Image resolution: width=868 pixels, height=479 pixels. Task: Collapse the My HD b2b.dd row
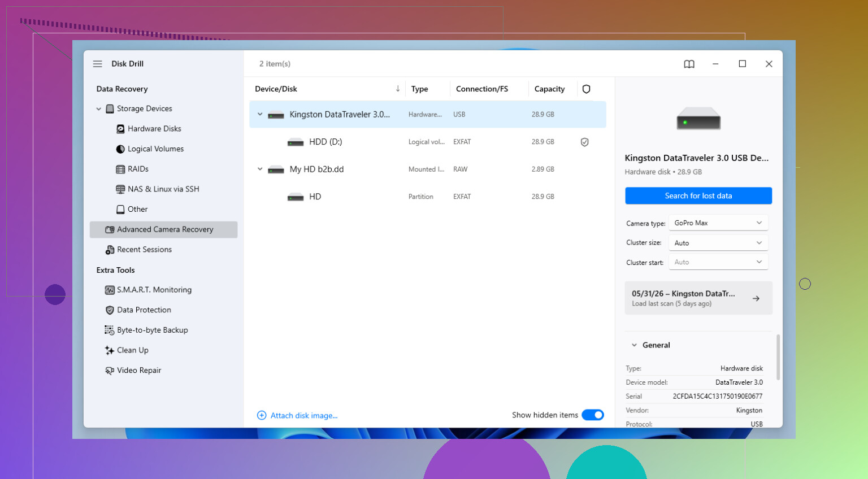tap(260, 169)
